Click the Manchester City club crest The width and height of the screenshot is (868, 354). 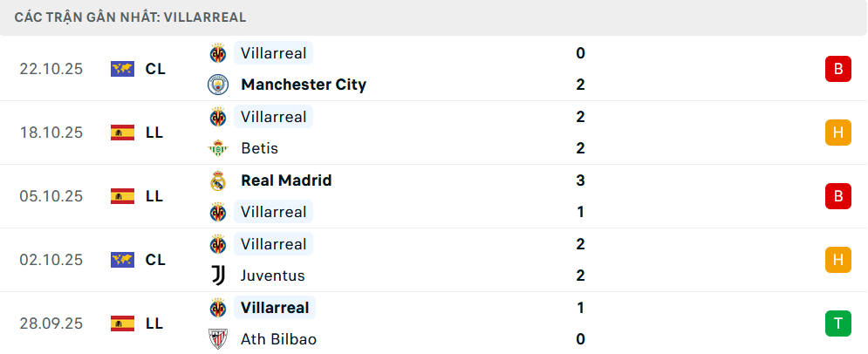click(217, 85)
